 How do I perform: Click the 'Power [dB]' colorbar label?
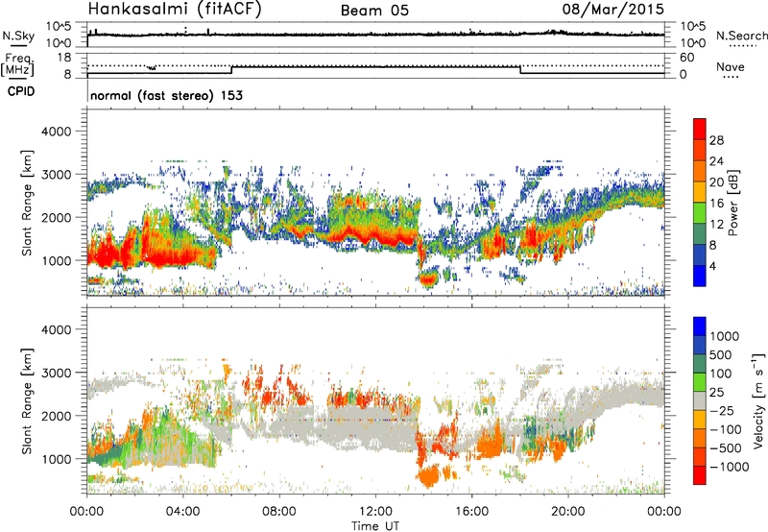tap(733, 203)
